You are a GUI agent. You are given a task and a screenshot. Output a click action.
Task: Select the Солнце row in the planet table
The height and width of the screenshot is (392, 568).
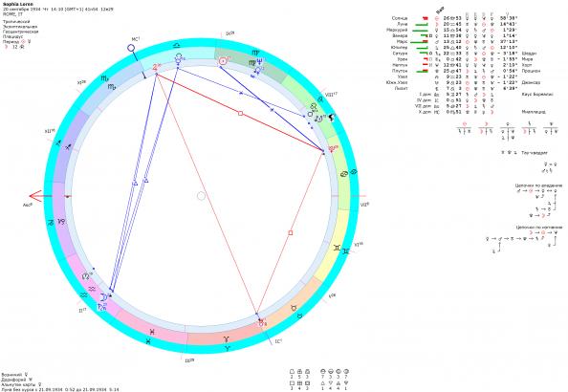pyautogui.click(x=454, y=18)
